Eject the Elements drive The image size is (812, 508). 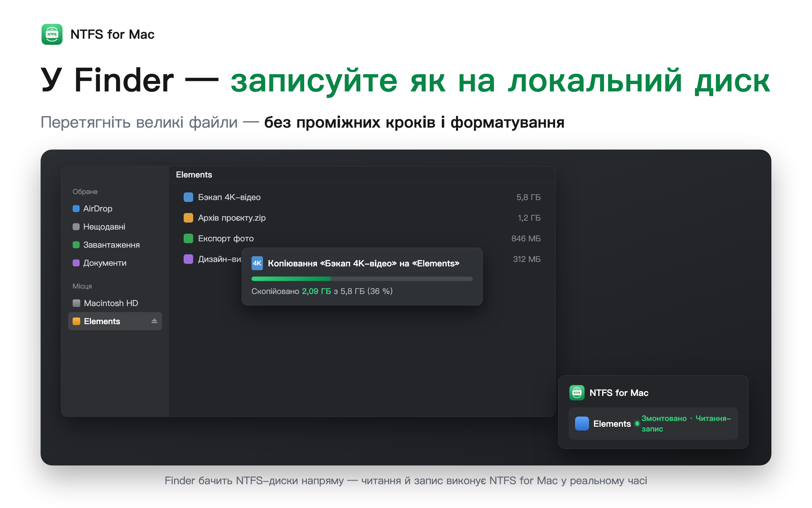coord(154,321)
